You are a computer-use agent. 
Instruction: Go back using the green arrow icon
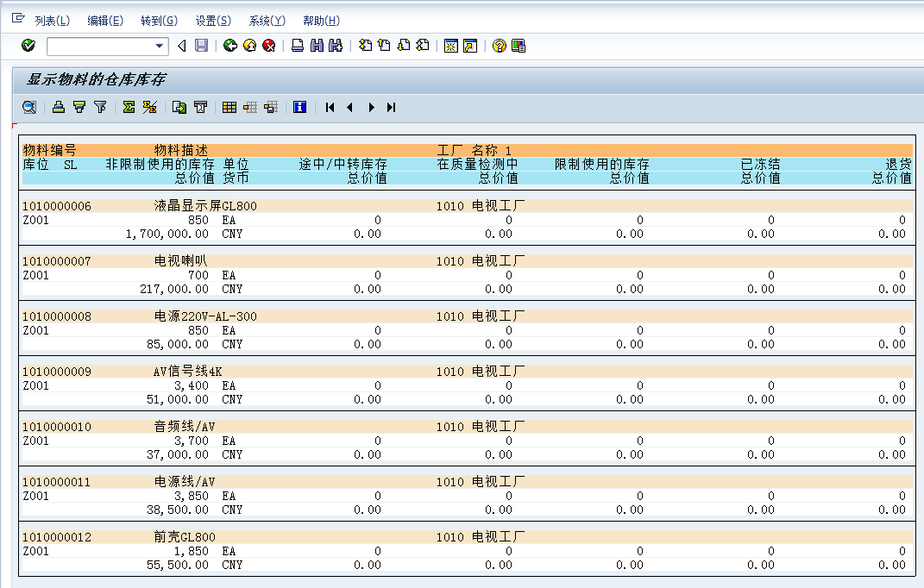(x=229, y=45)
